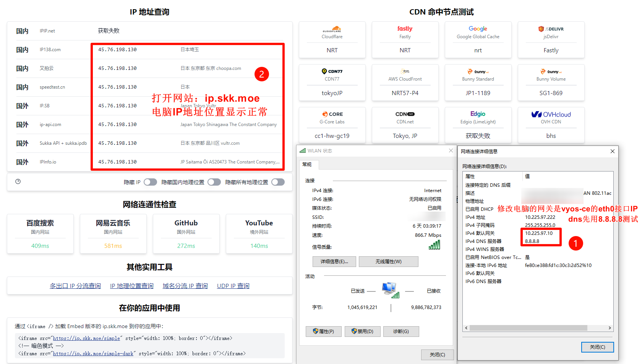Click the ip-api.com location text
The height and width of the screenshot is (364, 642).
(229, 125)
